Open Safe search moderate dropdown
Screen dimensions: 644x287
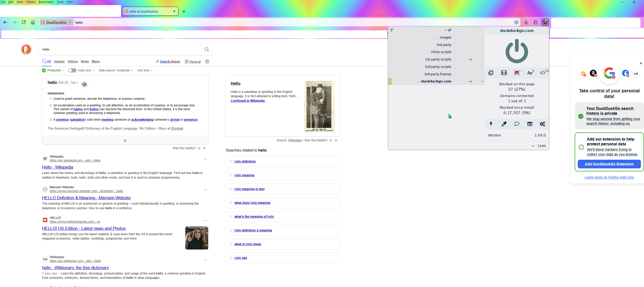click(x=116, y=70)
